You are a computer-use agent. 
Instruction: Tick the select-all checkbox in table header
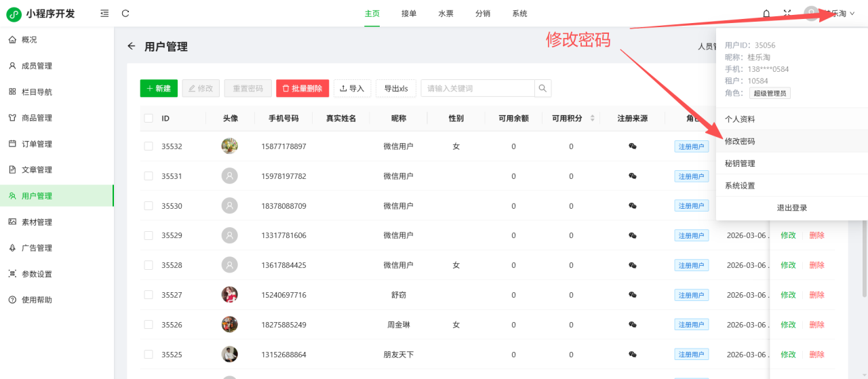[149, 119]
